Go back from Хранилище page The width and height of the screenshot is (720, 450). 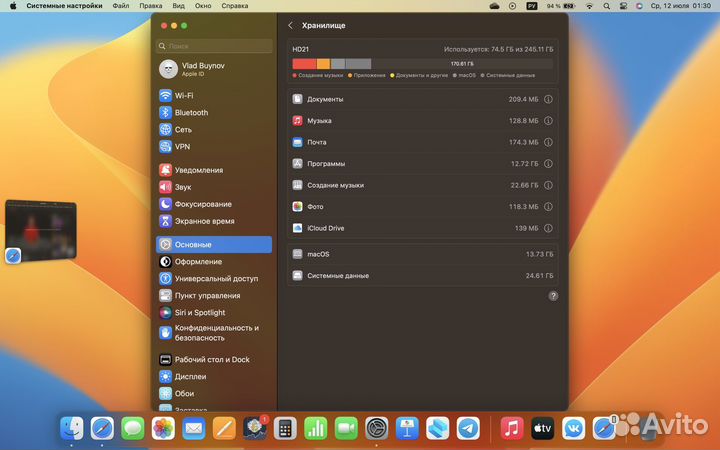tap(291, 25)
